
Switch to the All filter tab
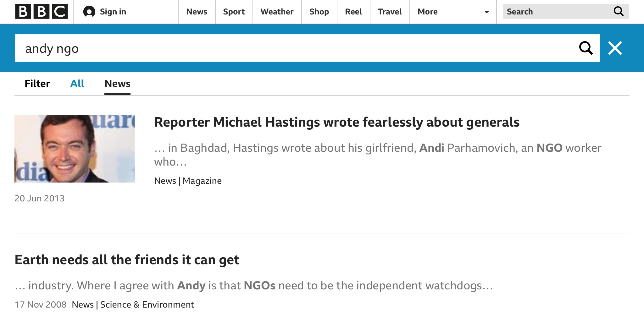(77, 84)
